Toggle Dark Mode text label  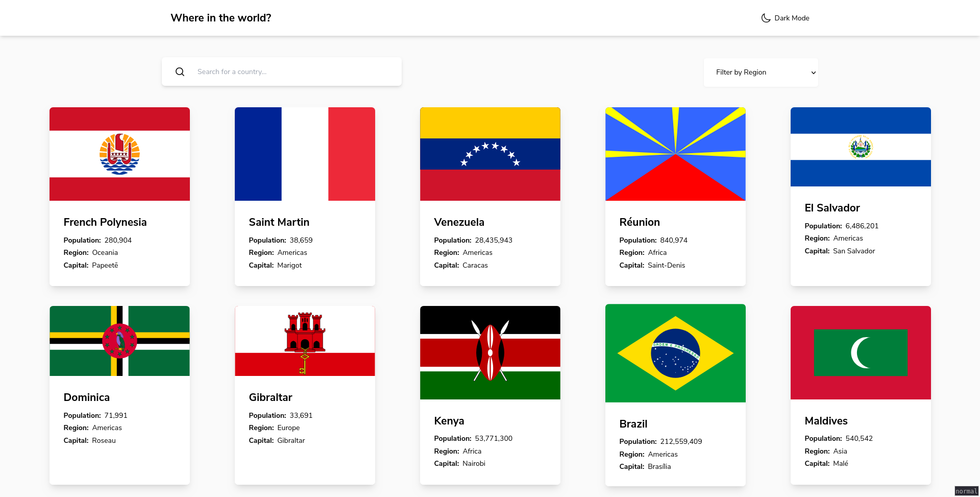[792, 18]
